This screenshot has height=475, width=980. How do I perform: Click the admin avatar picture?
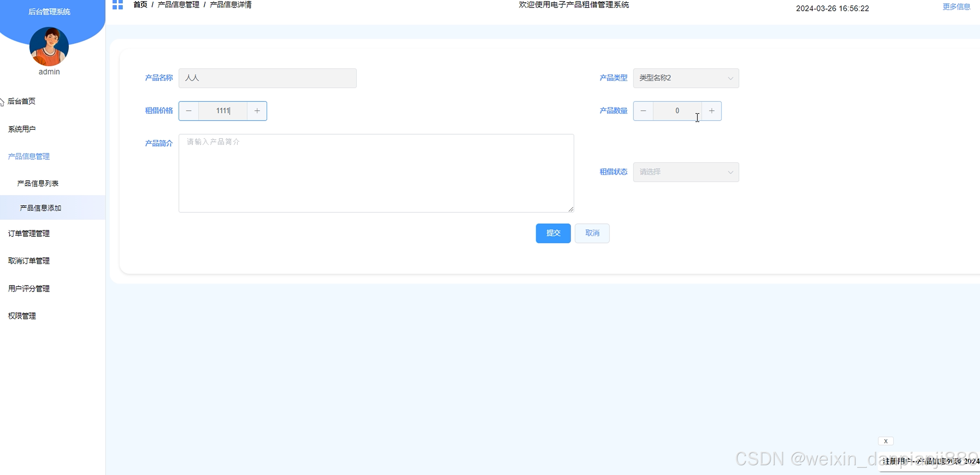pyautogui.click(x=49, y=47)
